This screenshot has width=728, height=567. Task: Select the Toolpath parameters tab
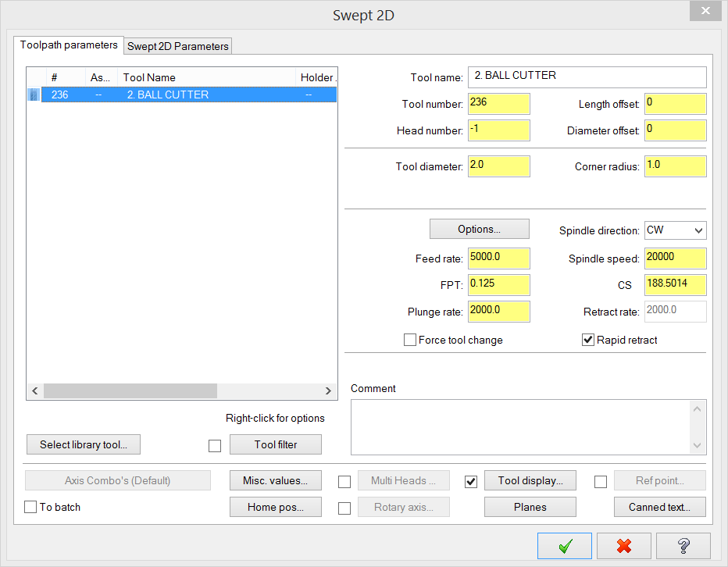coord(69,45)
